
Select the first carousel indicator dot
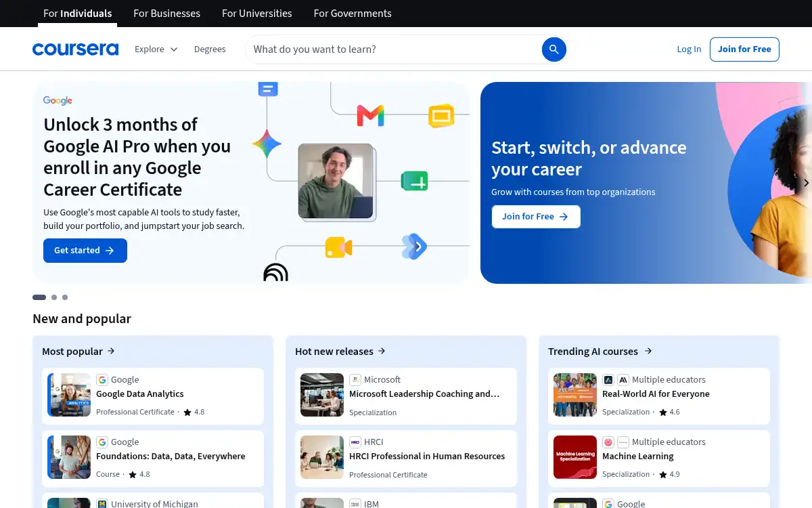tap(39, 297)
